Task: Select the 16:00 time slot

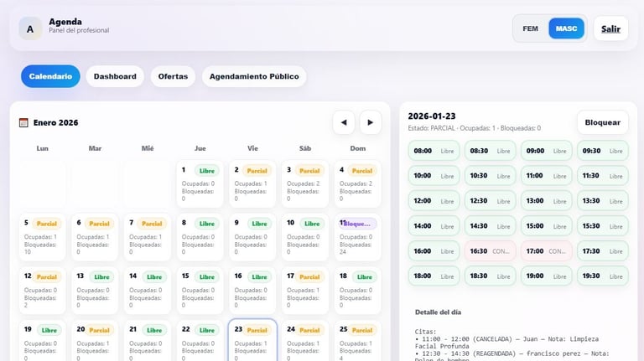Action: [434, 251]
